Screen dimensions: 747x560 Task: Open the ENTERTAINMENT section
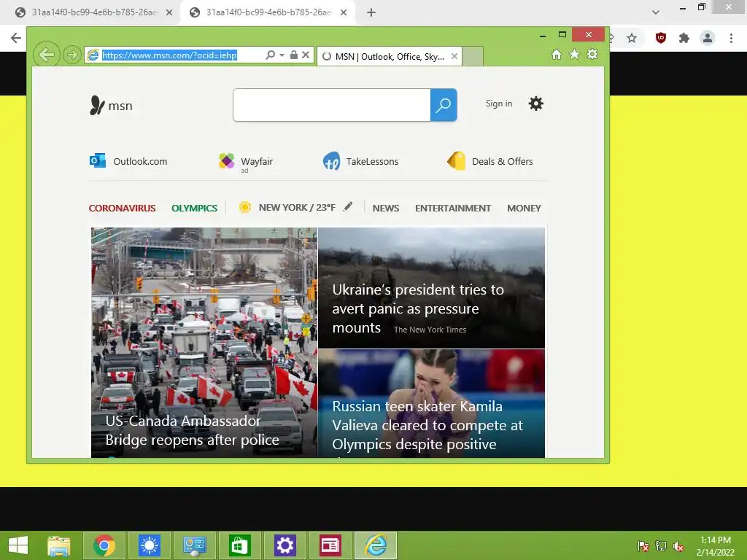pos(452,208)
